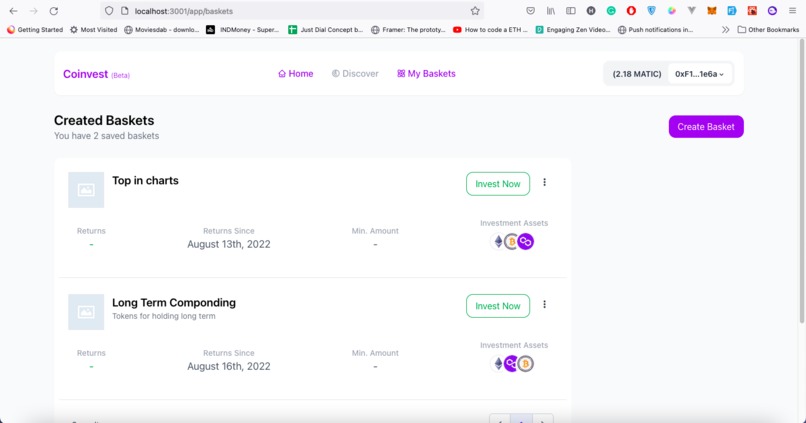Image resolution: width=806 pixels, height=423 pixels.
Task: Open the Firefox library icon
Action: [x=551, y=11]
